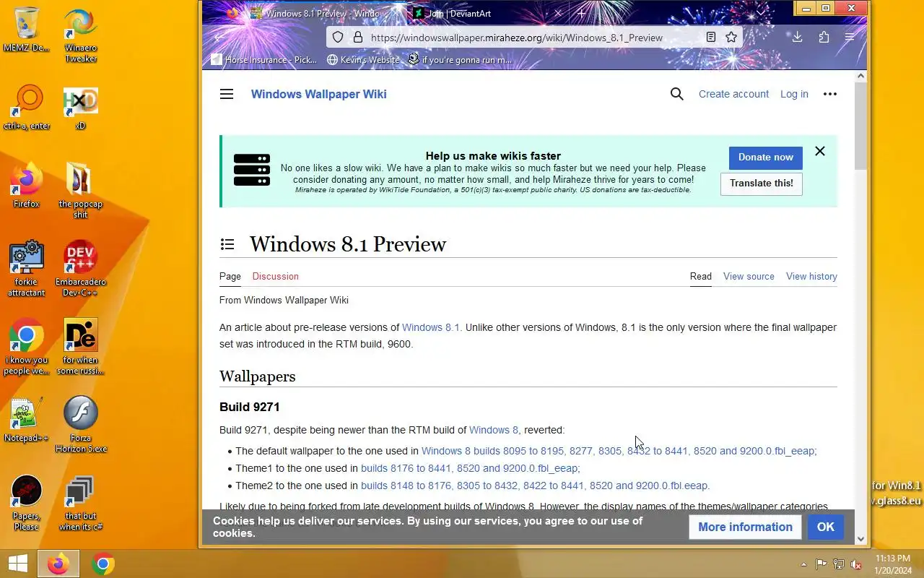The width and height of the screenshot is (924, 578).
Task: Toggle reader view icon in address bar
Action: [711, 37]
